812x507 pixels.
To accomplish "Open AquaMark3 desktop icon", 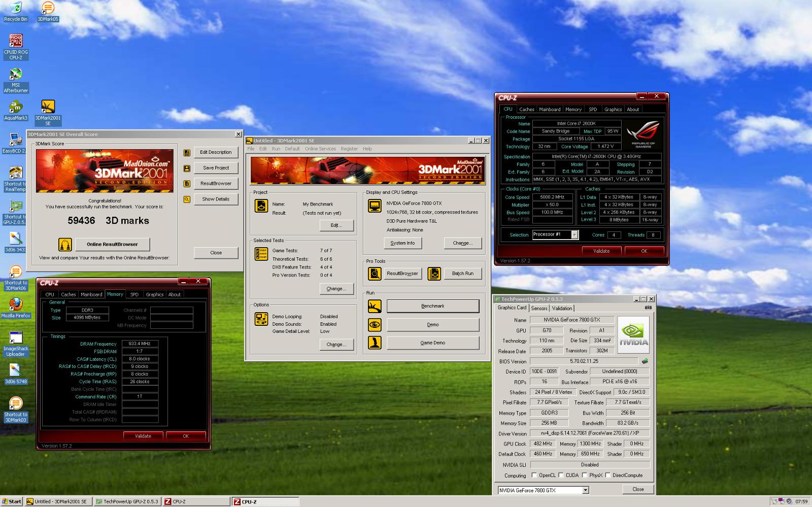I will (x=16, y=111).
